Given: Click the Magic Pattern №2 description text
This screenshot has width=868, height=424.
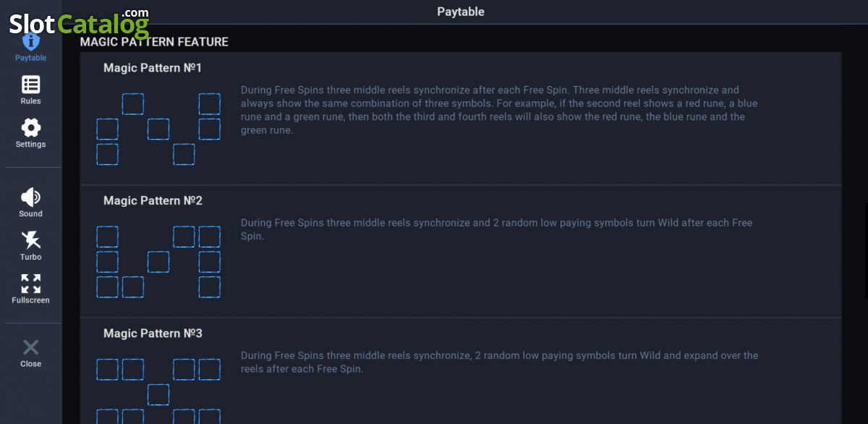Looking at the screenshot, I should pos(497,229).
